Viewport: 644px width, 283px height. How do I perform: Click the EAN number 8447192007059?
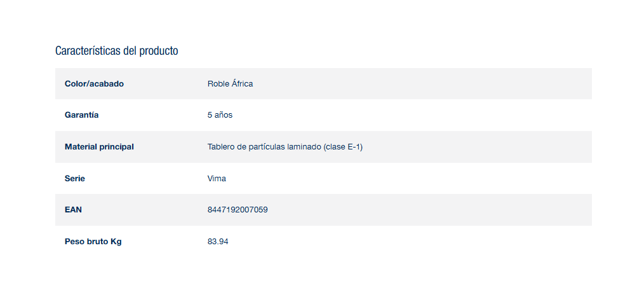[237, 210]
